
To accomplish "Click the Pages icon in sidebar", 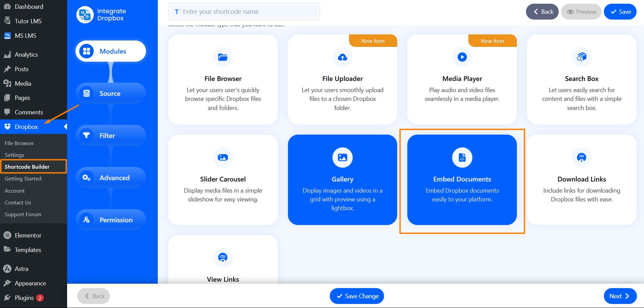I will (7, 97).
